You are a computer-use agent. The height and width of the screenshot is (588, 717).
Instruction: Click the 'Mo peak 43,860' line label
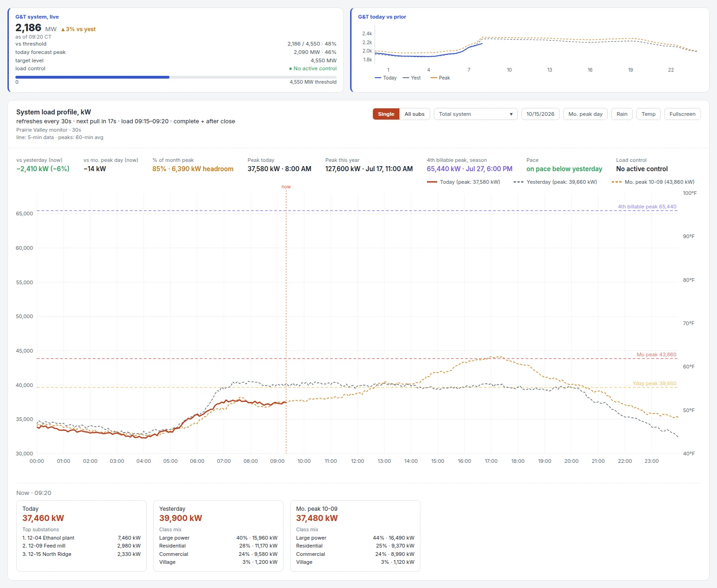[656, 354]
